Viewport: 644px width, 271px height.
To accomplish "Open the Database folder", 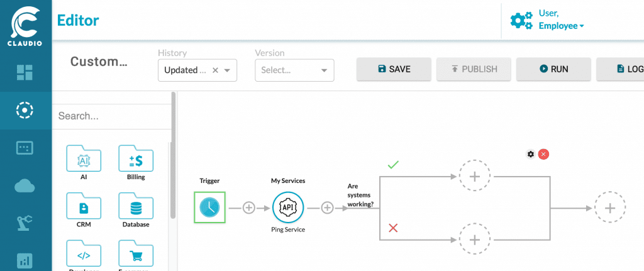I will coord(136,206).
